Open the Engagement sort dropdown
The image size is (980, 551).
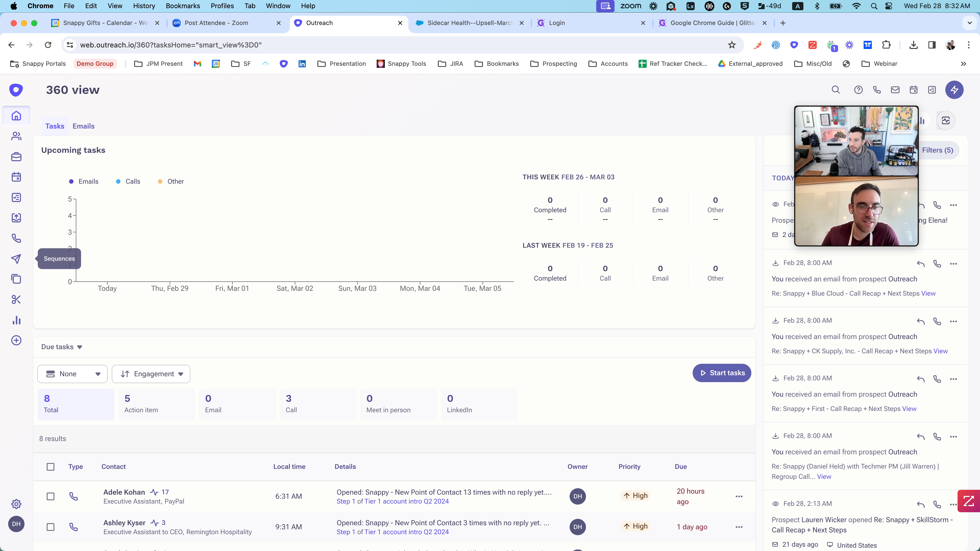tap(151, 374)
